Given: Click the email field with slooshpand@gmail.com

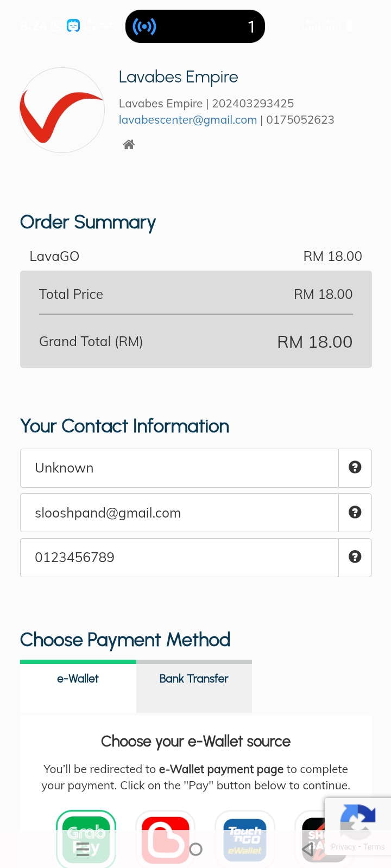Looking at the screenshot, I should tap(179, 513).
